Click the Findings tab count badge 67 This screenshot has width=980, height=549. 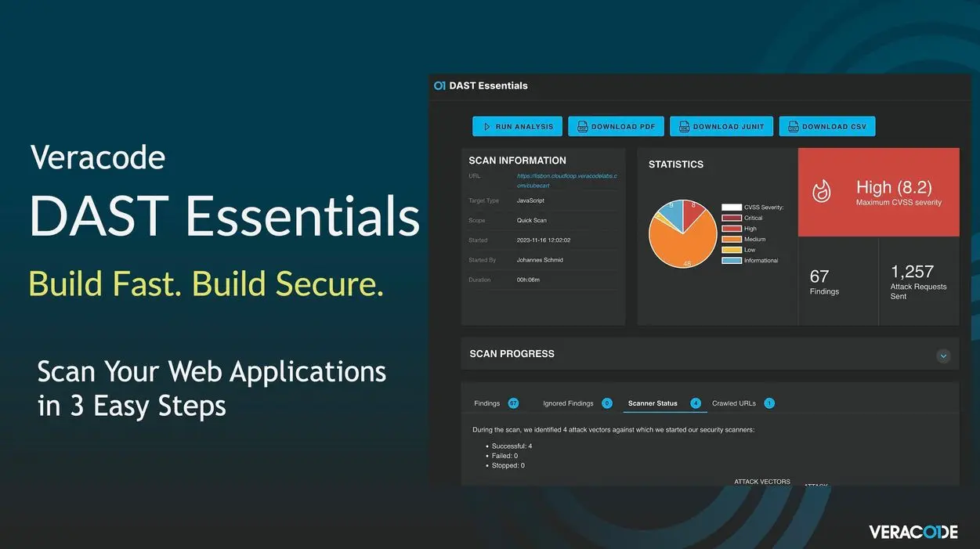513,403
